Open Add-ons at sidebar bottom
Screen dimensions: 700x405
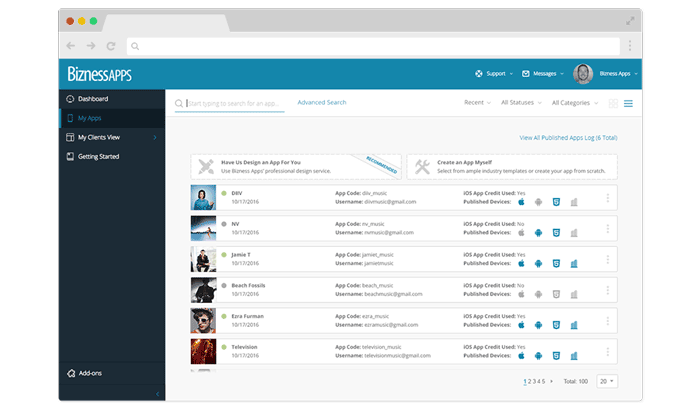pyautogui.click(x=112, y=373)
